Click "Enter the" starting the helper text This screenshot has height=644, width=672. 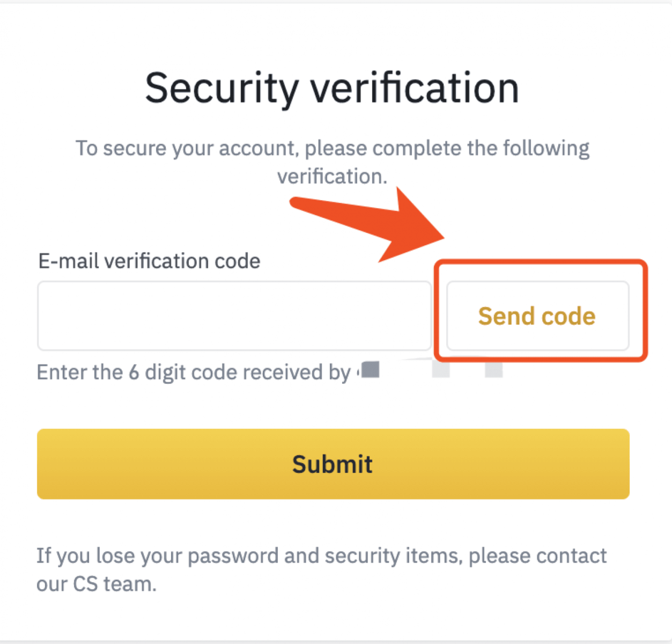click(79, 372)
